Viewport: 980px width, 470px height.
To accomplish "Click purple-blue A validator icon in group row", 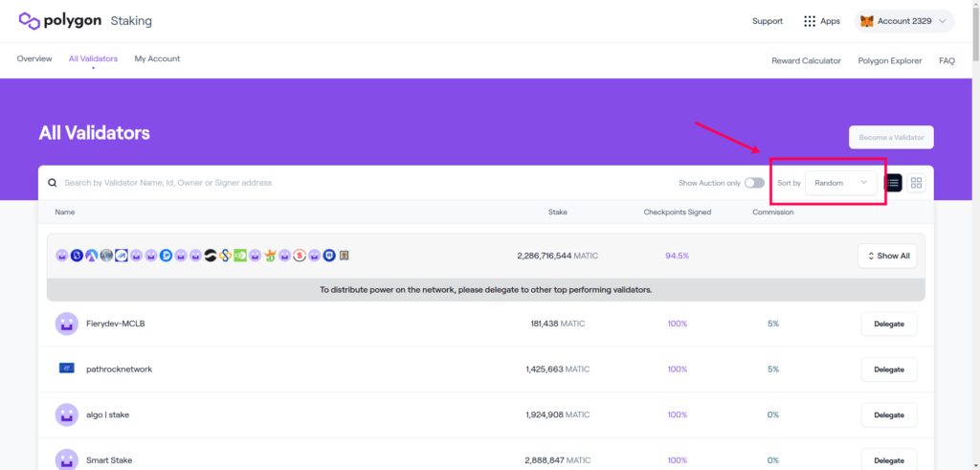I will (92, 256).
